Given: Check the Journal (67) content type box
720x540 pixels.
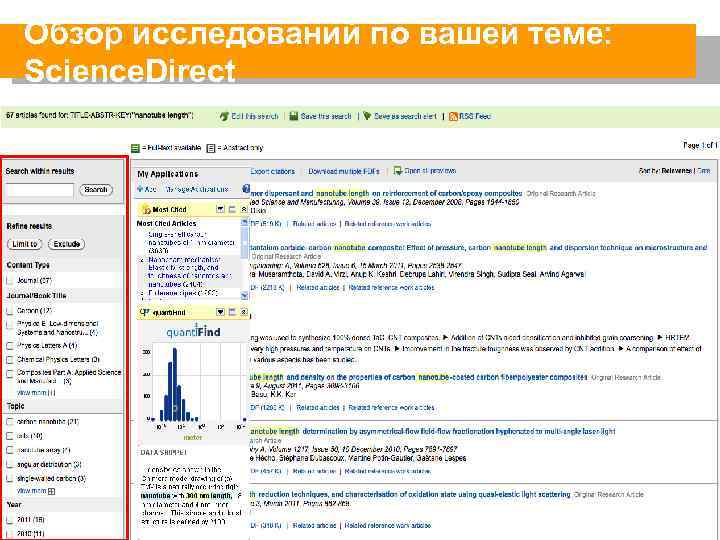Looking at the screenshot, I should [x=10, y=281].
